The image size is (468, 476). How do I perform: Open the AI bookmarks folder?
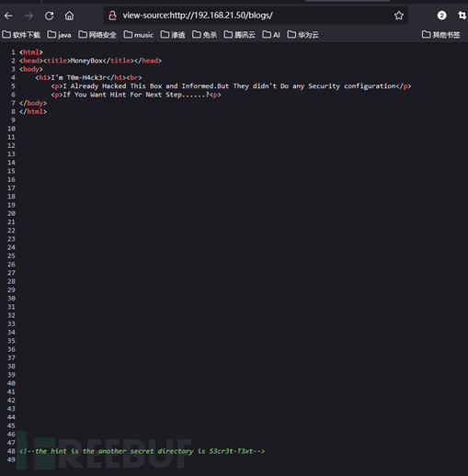(x=271, y=35)
